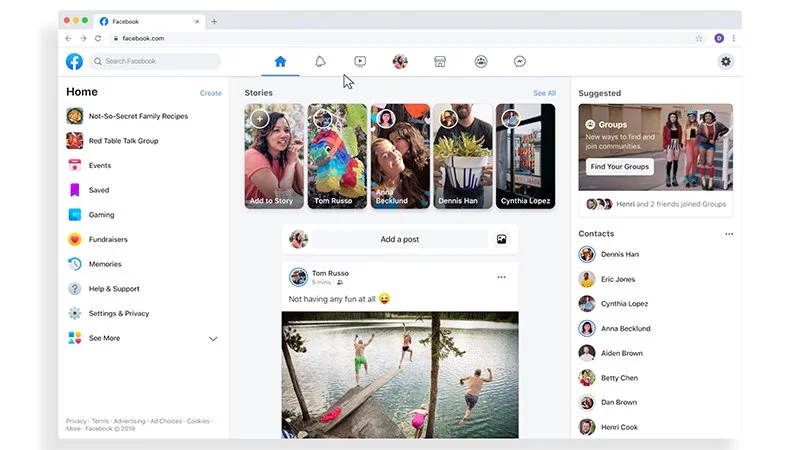This screenshot has width=800, height=450.
Task: Click the Cookies footer link
Action: (x=198, y=421)
